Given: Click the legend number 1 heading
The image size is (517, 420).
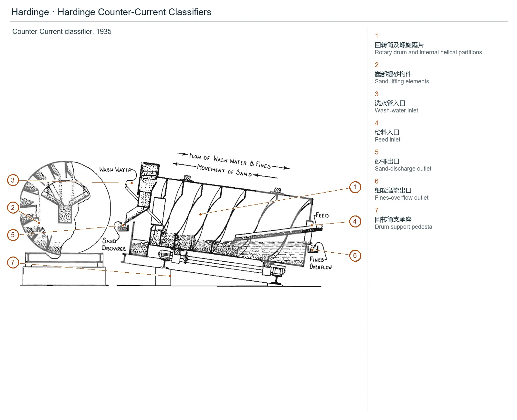Looking at the screenshot, I should pos(376,36).
